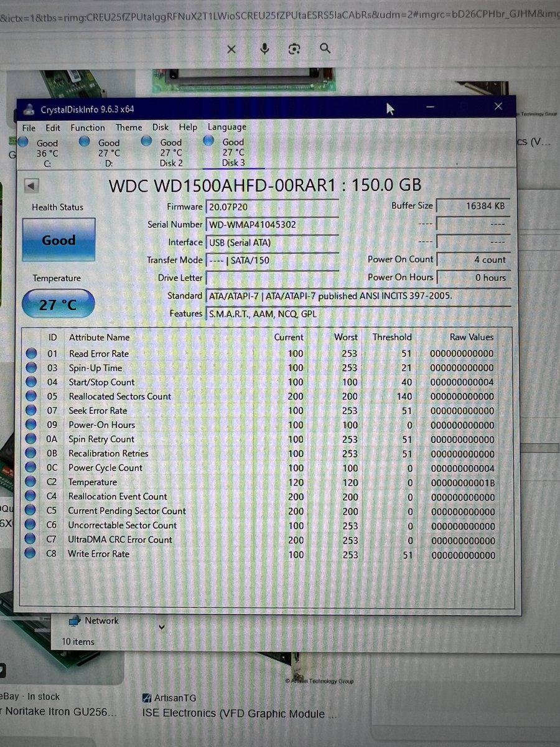Click the Standard field ATA/ATAPI-7
Image resolution: width=560 pixels, height=747 pixels.
coord(358,296)
